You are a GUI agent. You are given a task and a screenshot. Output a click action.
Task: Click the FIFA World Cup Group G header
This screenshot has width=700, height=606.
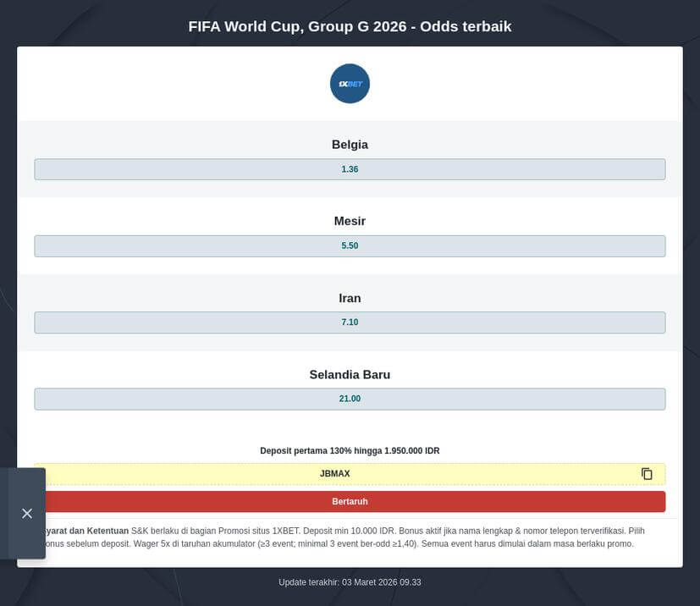(350, 26)
